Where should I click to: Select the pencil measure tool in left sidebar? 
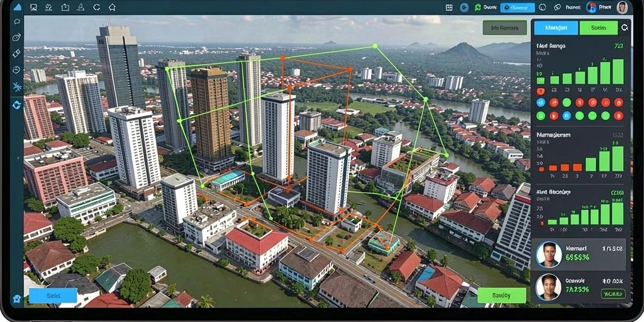[17, 53]
